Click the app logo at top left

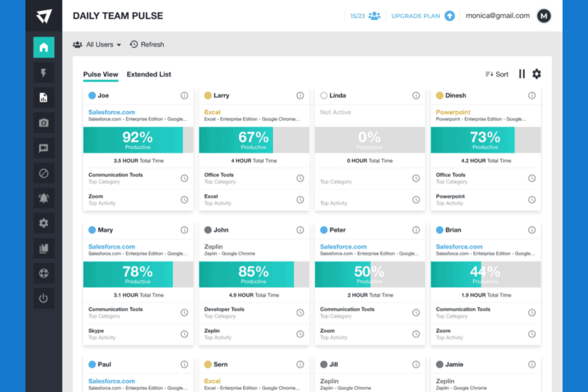(44, 16)
